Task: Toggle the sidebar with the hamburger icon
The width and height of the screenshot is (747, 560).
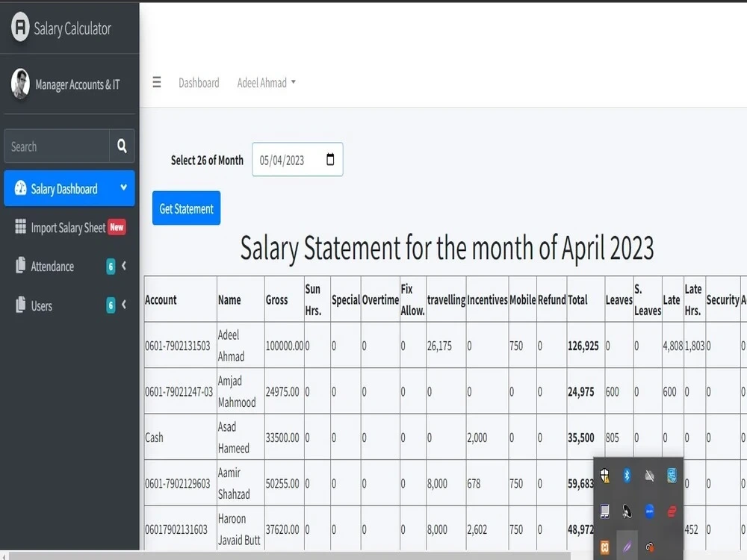Action: 156,83
